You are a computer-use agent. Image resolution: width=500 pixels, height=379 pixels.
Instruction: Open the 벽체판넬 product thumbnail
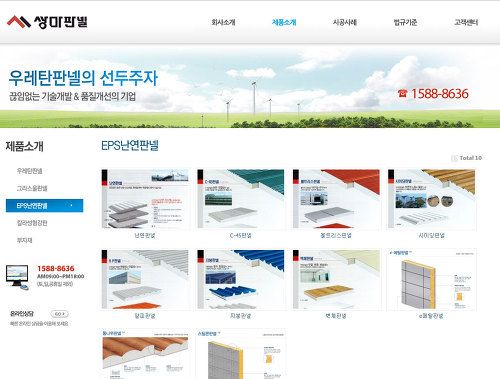(336, 279)
